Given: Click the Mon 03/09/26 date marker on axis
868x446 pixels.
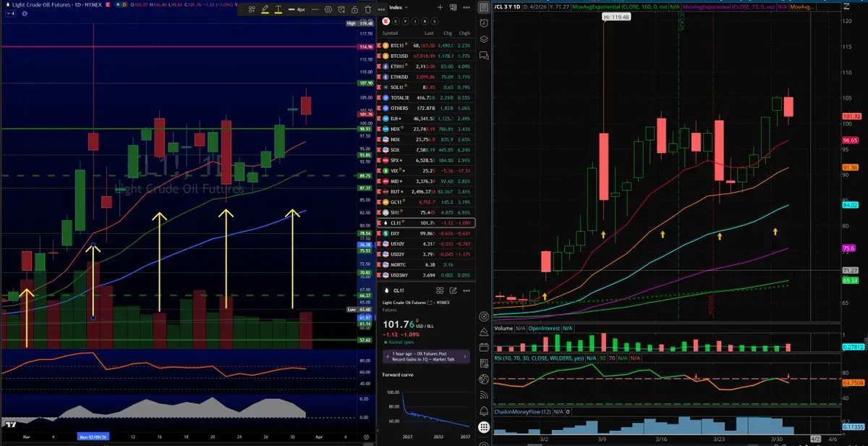Looking at the screenshot, I should pyautogui.click(x=92, y=437).
